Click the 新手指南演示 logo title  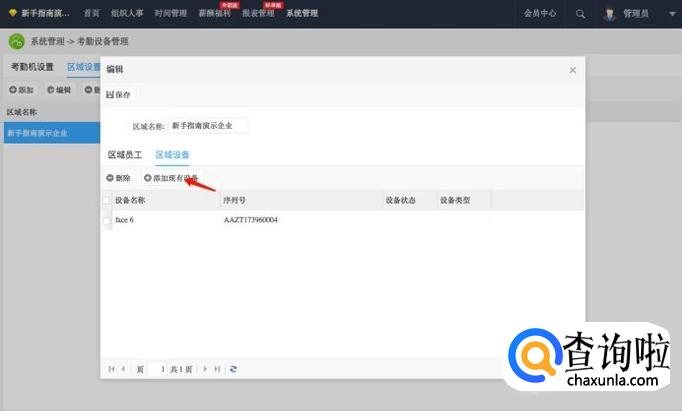point(45,13)
